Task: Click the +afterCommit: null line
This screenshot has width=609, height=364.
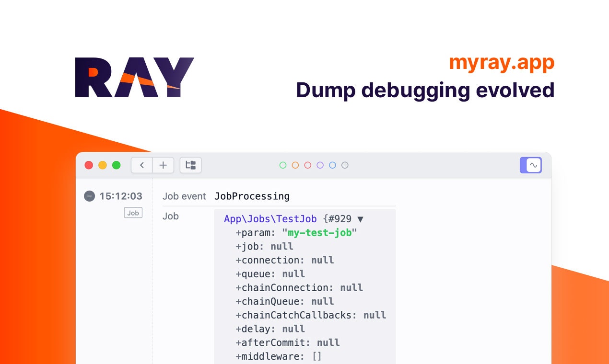Action: coord(288,342)
